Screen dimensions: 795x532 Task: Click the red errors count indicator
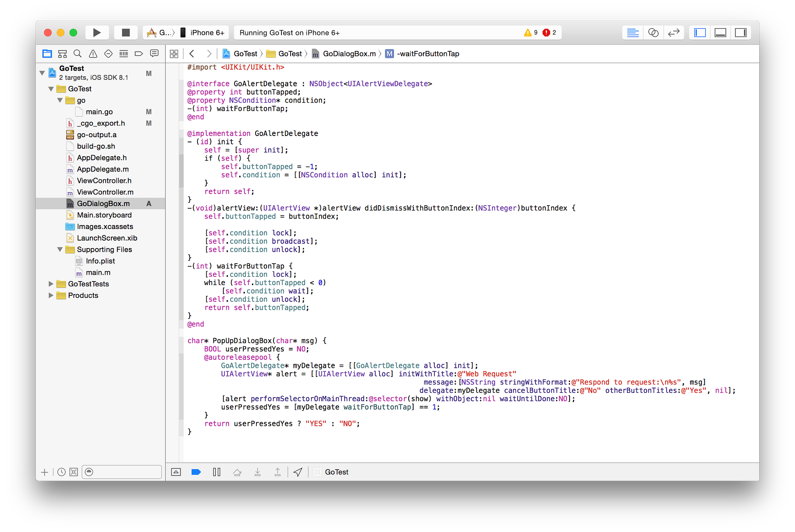[549, 33]
